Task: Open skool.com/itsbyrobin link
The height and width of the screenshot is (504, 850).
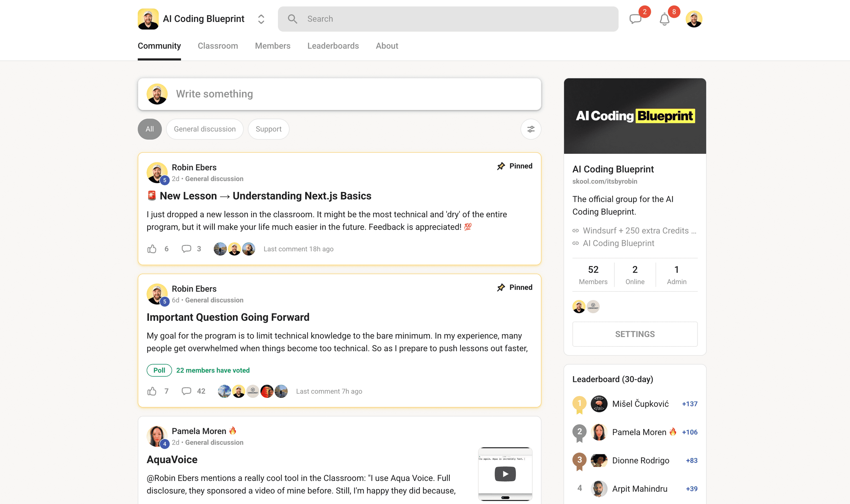Action: [x=605, y=181]
